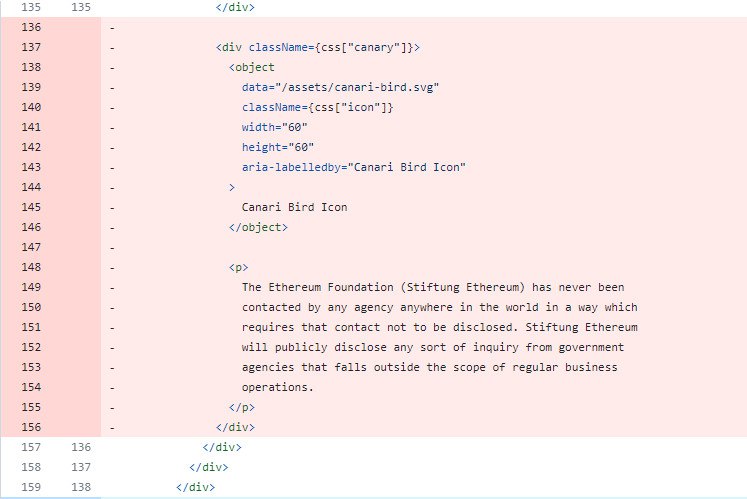Click the opening <p> tag
This screenshot has width=747, height=499.
tap(238, 267)
